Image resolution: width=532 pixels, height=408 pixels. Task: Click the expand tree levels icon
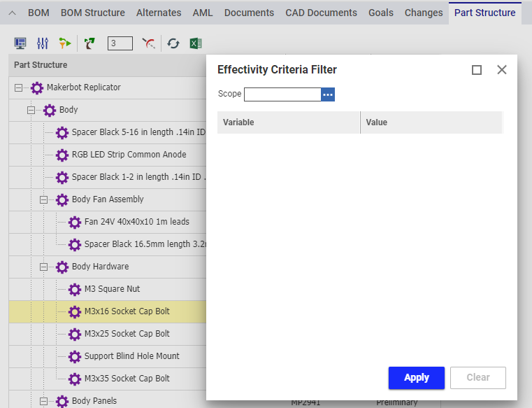(x=89, y=43)
